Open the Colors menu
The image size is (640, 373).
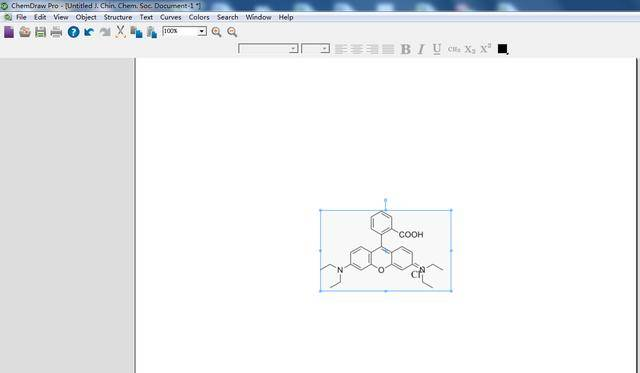pos(199,17)
